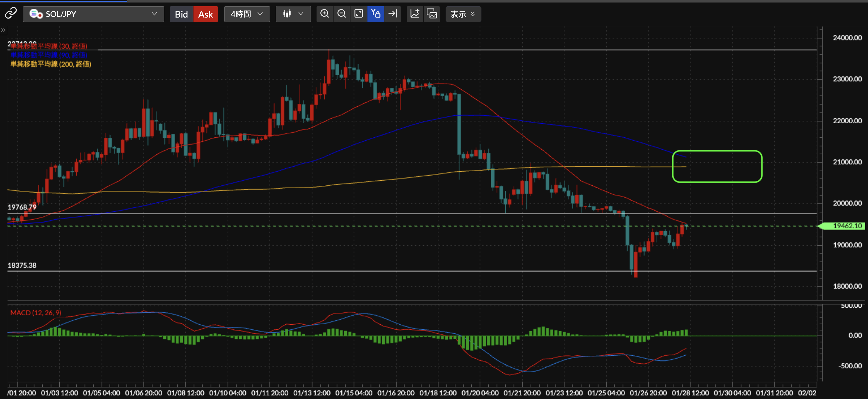This screenshot has height=399, width=868.
Task: Toggle the Y-axis lock button
Action: click(375, 14)
